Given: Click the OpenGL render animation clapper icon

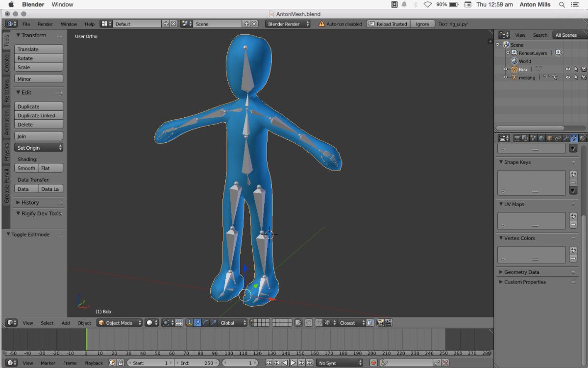Looking at the screenshot, I should pyautogui.click(x=389, y=323).
